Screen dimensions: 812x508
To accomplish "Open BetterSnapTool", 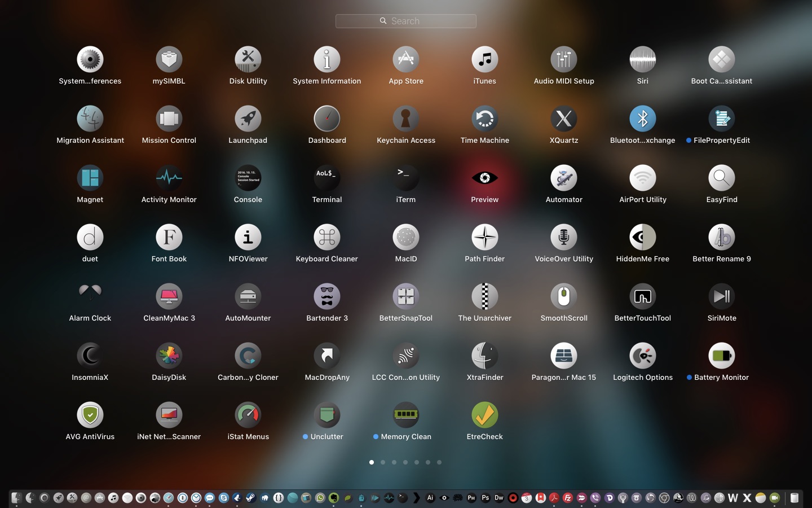I will coord(406,296).
